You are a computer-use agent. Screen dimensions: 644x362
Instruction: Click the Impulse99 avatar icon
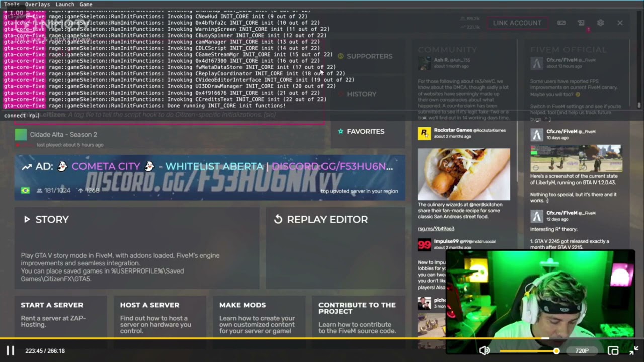pyautogui.click(x=424, y=245)
